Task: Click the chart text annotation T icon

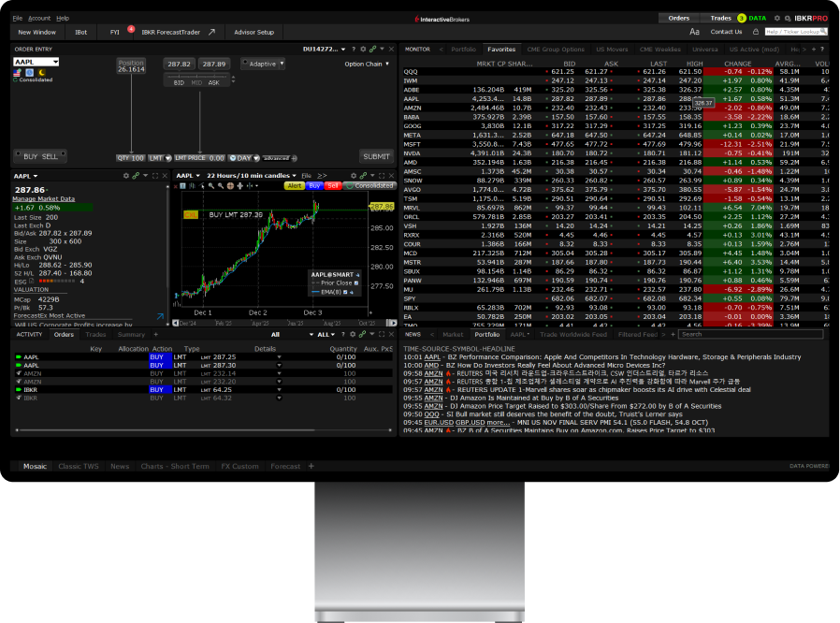Action: (182, 186)
